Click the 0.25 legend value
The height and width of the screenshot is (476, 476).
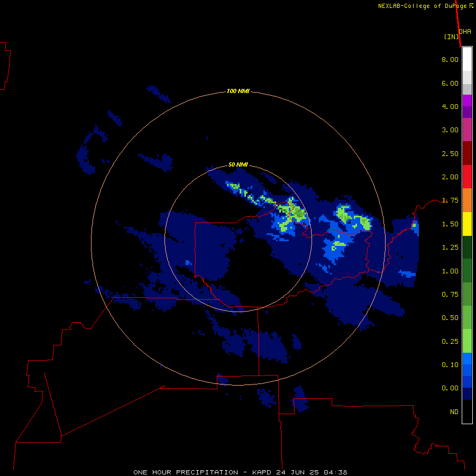coord(450,342)
